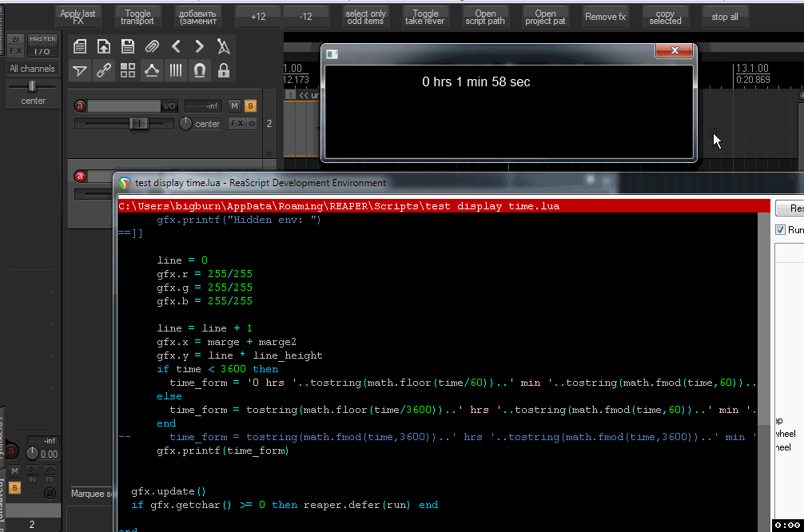This screenshot has width=804, height=532.
Task: Toggle the first track's FX bypass power icon
Action: tap(252, 124)
